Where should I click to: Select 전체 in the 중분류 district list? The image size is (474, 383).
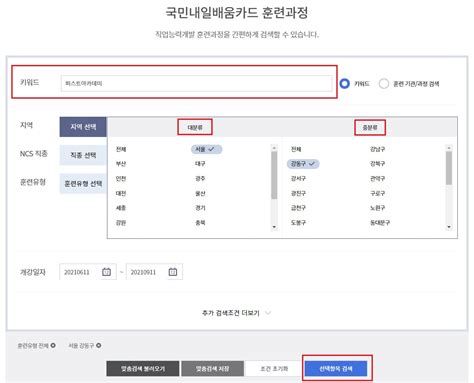296,149
